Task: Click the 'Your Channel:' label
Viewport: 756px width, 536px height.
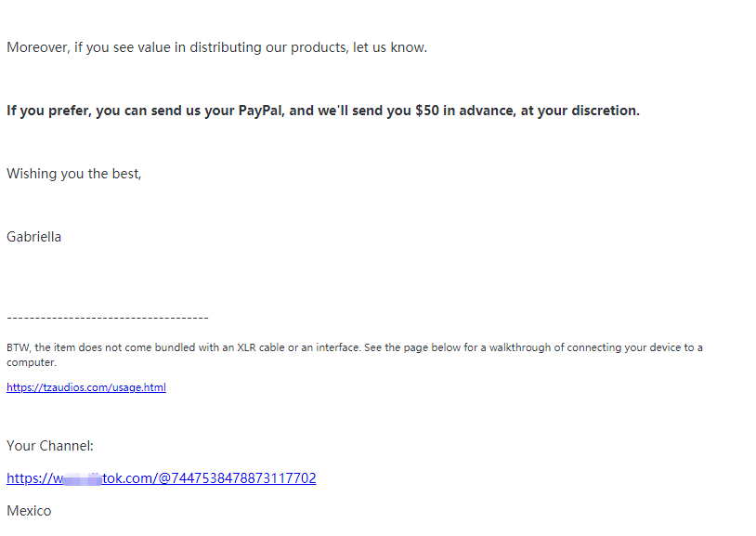Action: coord(49,446)
